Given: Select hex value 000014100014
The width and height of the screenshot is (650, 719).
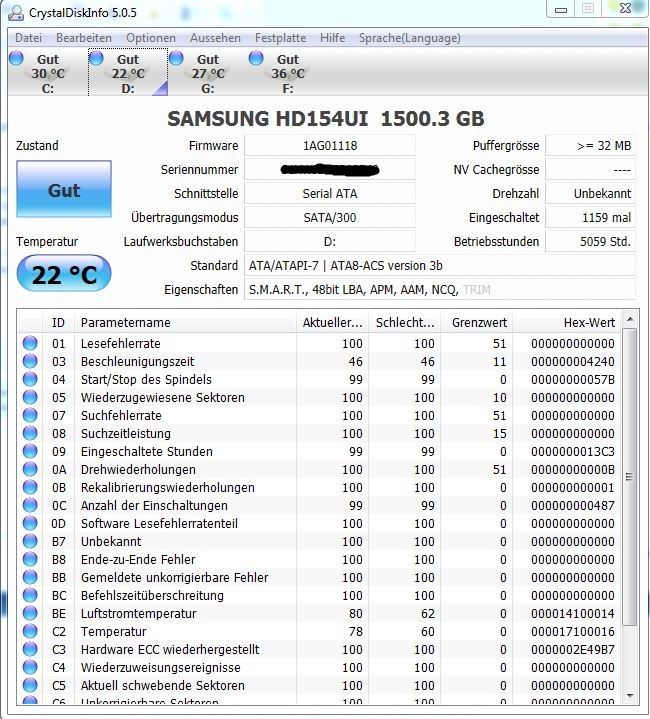Looking at the screenshot, I should pyautogui.click(x=573, y=614).
